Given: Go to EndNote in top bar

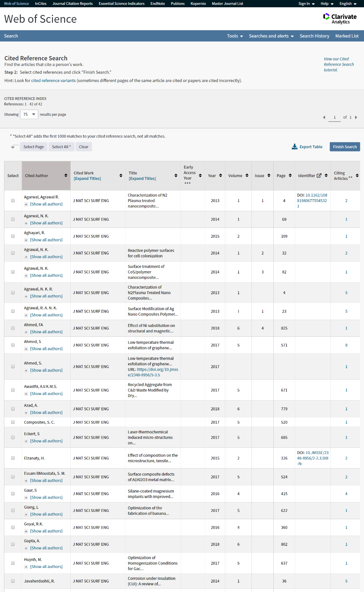Looking at the screenshot, I should 158,4.
